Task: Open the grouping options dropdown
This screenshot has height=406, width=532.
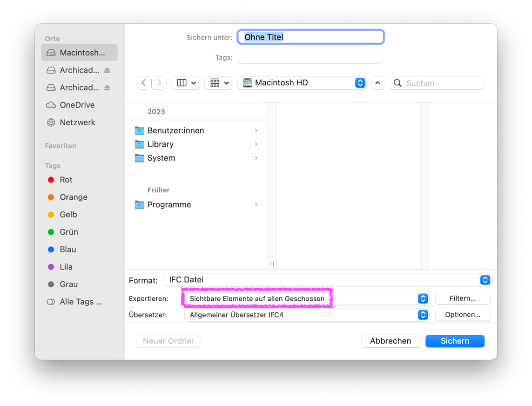Action: [x=219, y=83]
